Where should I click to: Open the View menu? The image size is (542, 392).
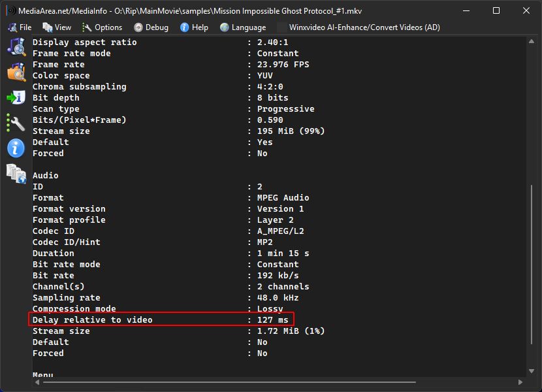point(57,27)
